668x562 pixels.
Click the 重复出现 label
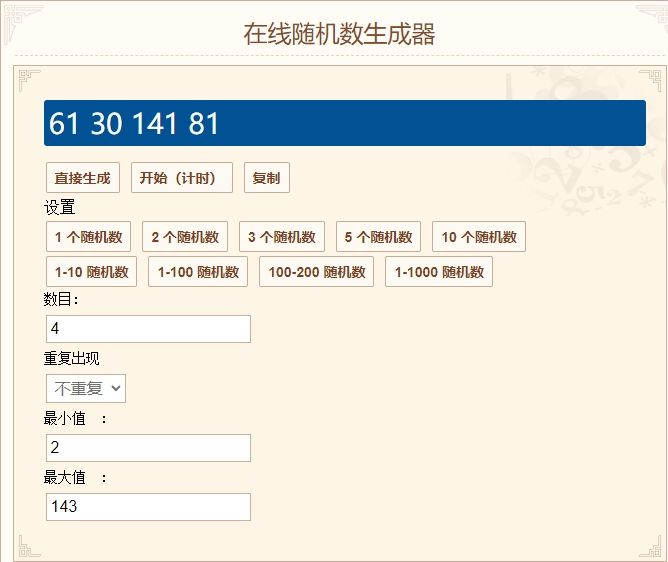tap(72, 358)
